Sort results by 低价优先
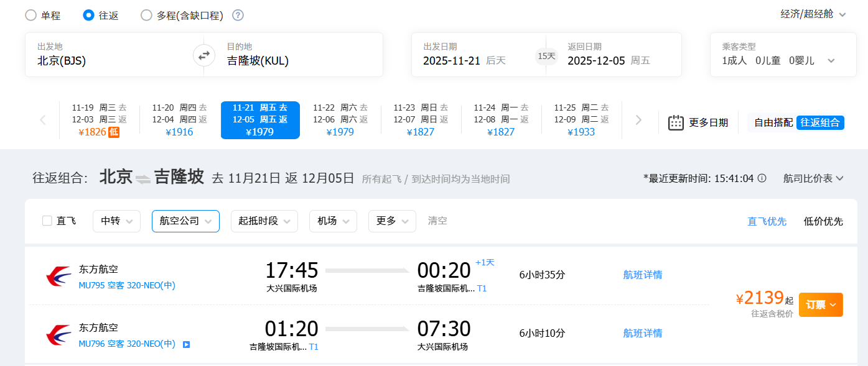This screenshot has height=366, width=868. click(x=823, y=221)
